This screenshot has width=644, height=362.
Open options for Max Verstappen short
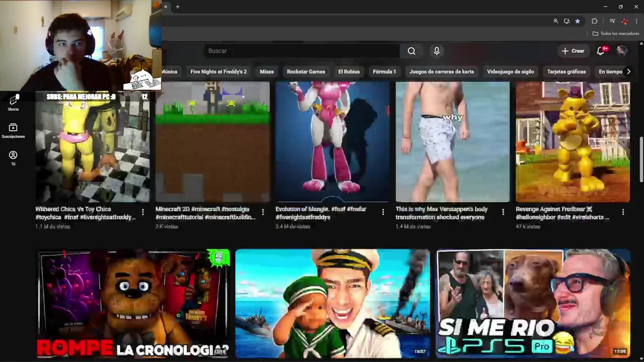(503, 213)
